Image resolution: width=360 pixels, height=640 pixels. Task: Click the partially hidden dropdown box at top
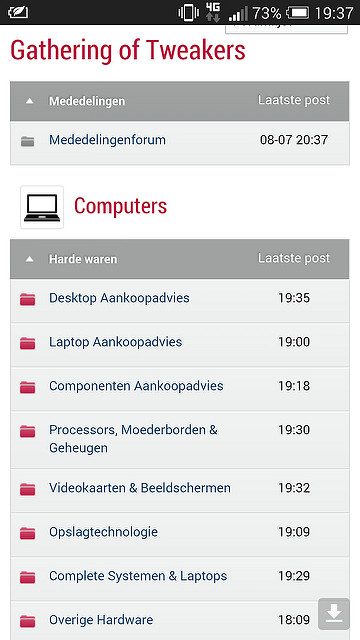click(x=287, y=29)
